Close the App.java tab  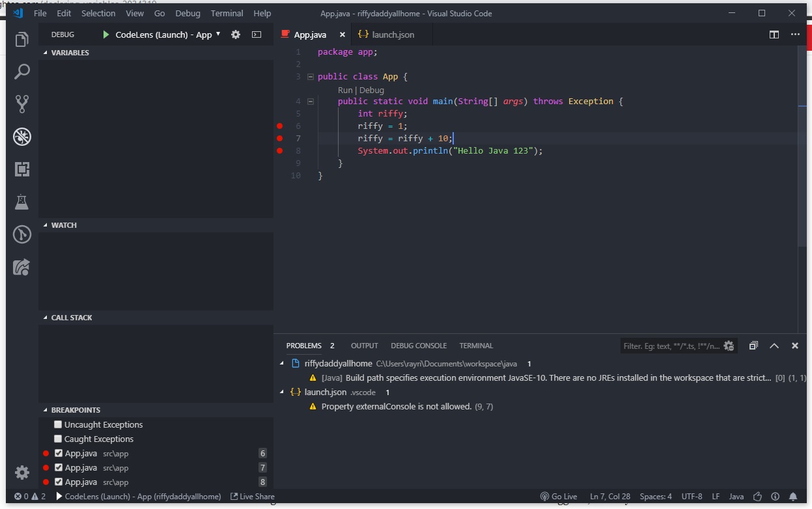(343, 34)
